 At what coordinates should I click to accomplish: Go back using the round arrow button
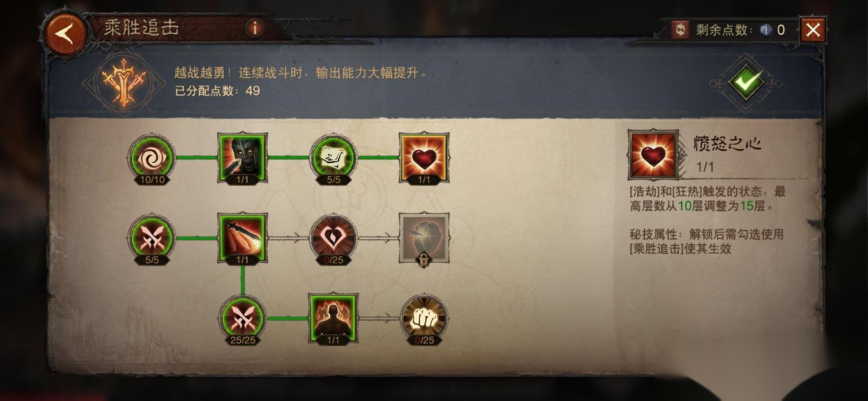point(66,34)
